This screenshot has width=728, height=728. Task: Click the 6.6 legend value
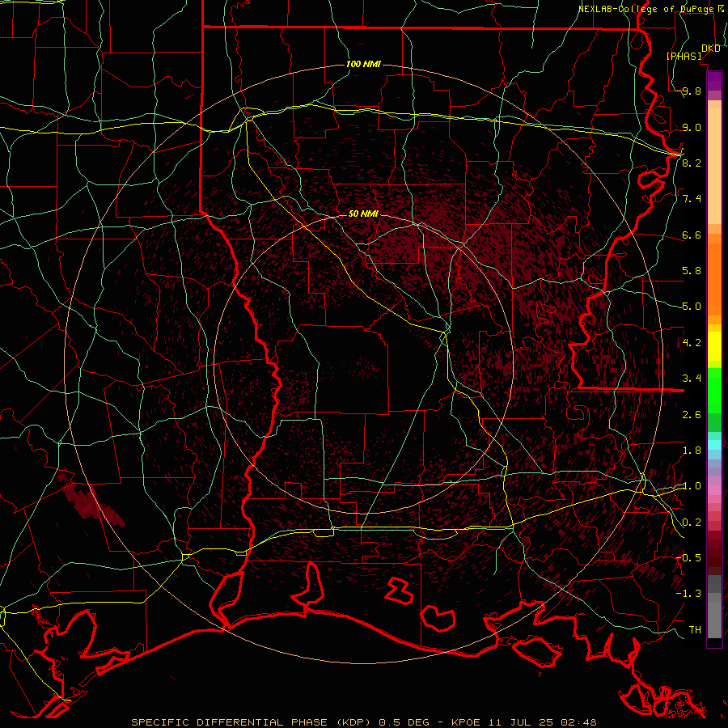[x=692, y=235]
